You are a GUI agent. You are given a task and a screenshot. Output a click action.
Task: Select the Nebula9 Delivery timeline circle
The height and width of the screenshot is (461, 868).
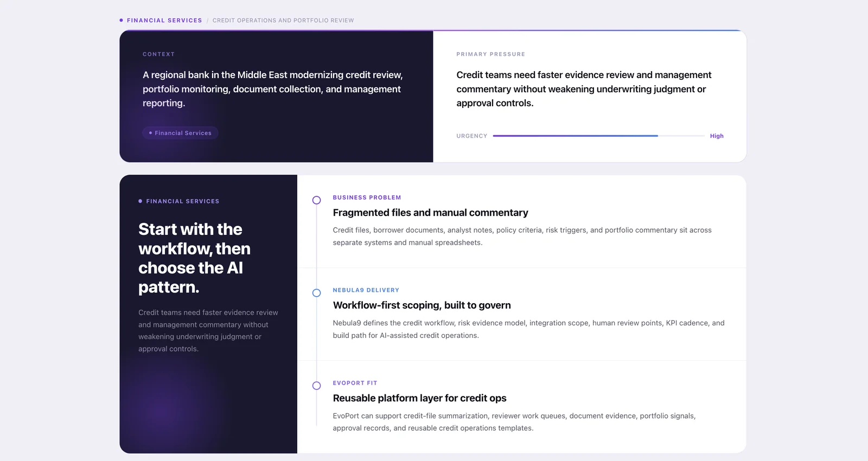pyautogui.click(x=316, y=293)
